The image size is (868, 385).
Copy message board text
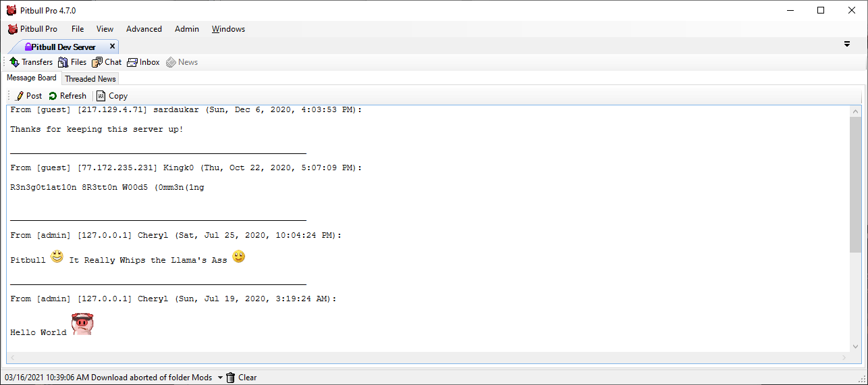(112, 96)
